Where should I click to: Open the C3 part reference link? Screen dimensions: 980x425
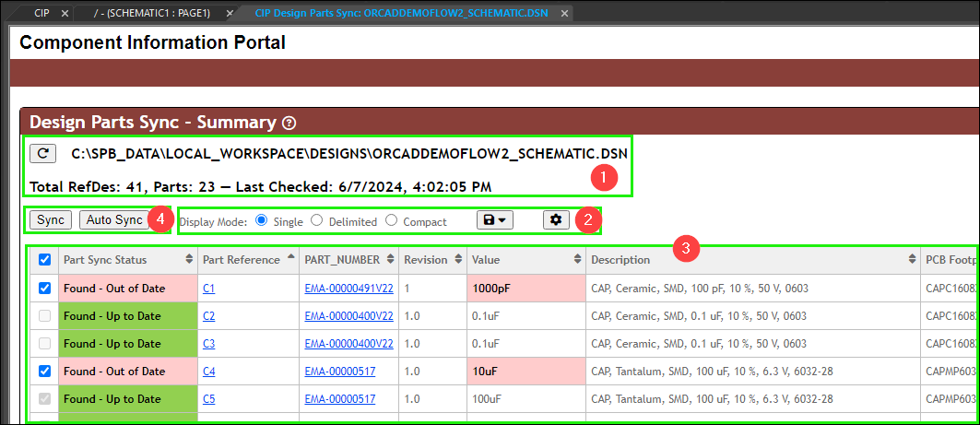208,344
